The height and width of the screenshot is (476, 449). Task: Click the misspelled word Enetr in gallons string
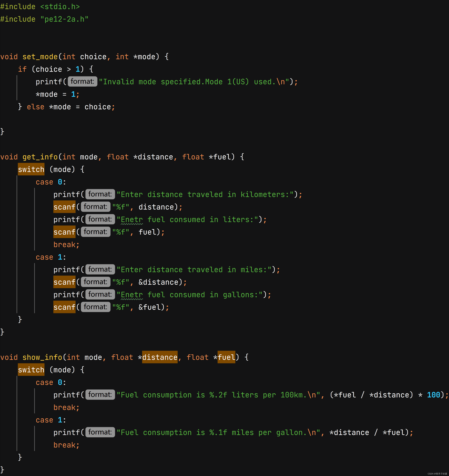(x=132, y=295)
